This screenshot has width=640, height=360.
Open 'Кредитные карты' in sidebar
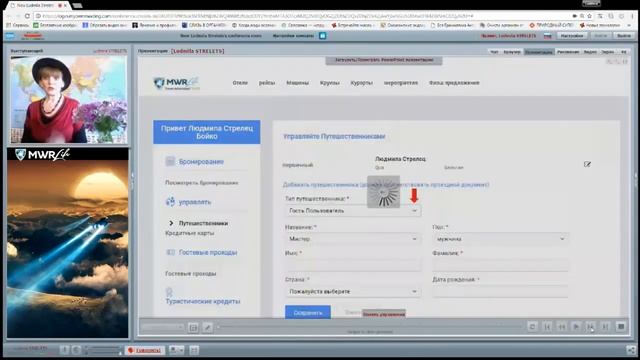(189, 233)
